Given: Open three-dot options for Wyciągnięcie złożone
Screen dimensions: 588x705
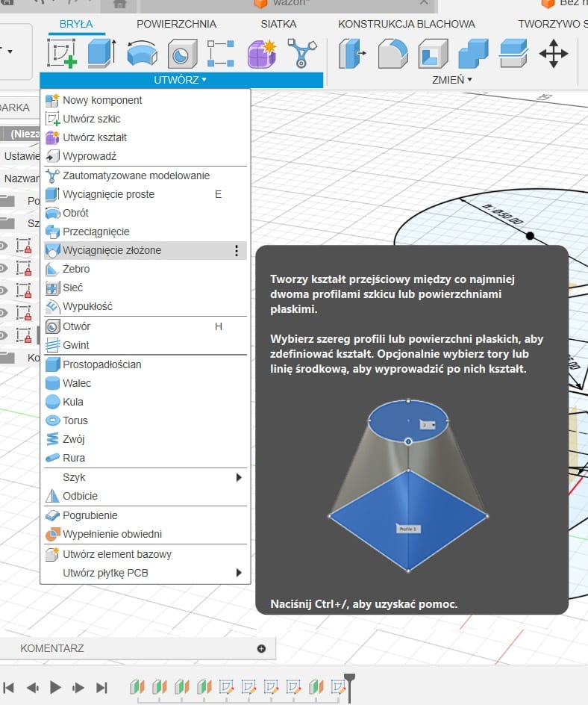Looking at the screenshot, I should tap(237, 251).
